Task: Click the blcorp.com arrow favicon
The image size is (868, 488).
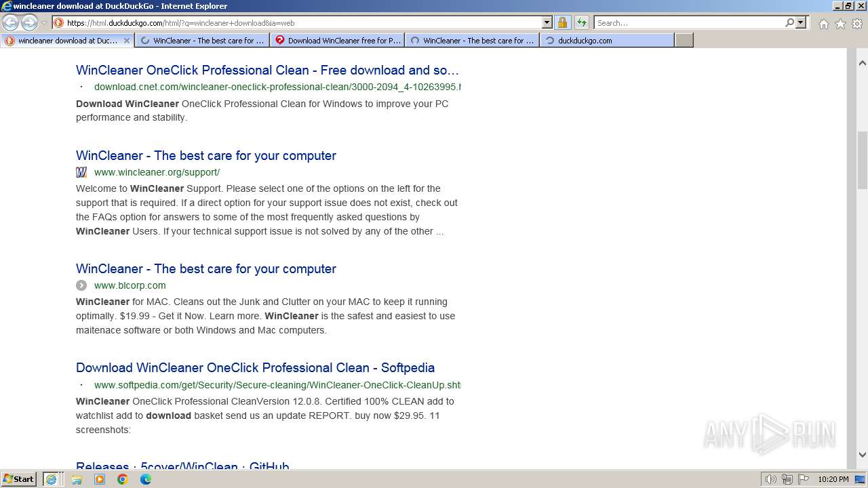Action: pos(81,285)
